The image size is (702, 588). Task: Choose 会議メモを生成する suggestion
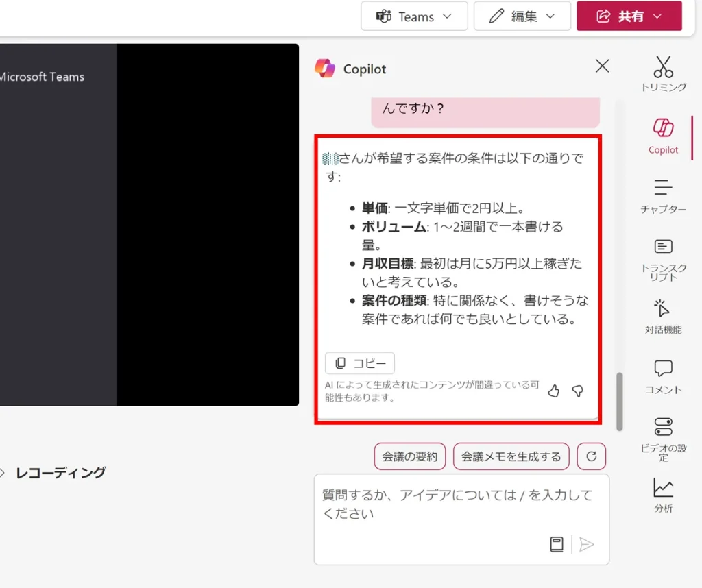pos(511,456)
